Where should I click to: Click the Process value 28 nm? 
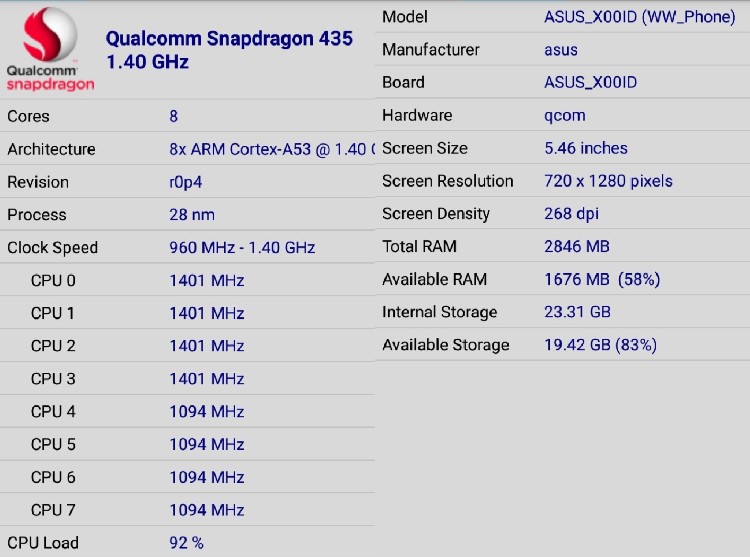point(192,215)
